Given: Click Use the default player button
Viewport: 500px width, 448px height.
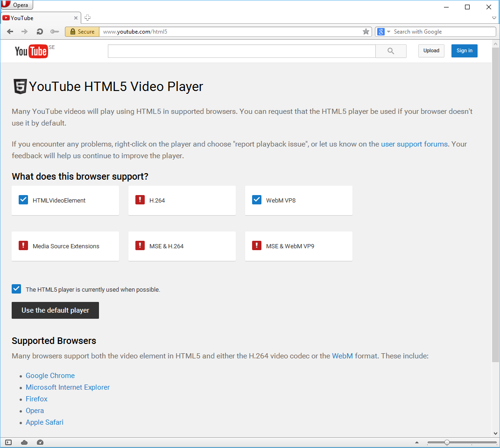Looking at the screenshot, I should point(55,310).
